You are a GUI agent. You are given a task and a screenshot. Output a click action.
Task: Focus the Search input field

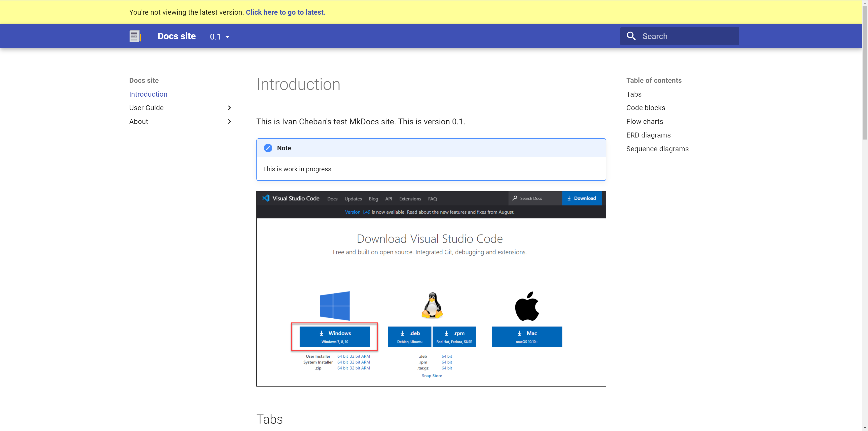pos(680,36)
